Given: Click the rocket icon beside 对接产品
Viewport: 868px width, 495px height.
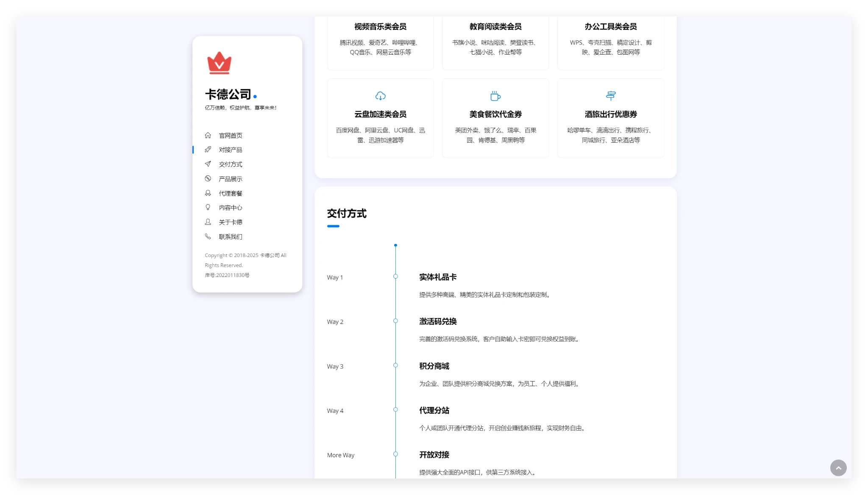Looking at the screenshot, I should pos(208,149).
